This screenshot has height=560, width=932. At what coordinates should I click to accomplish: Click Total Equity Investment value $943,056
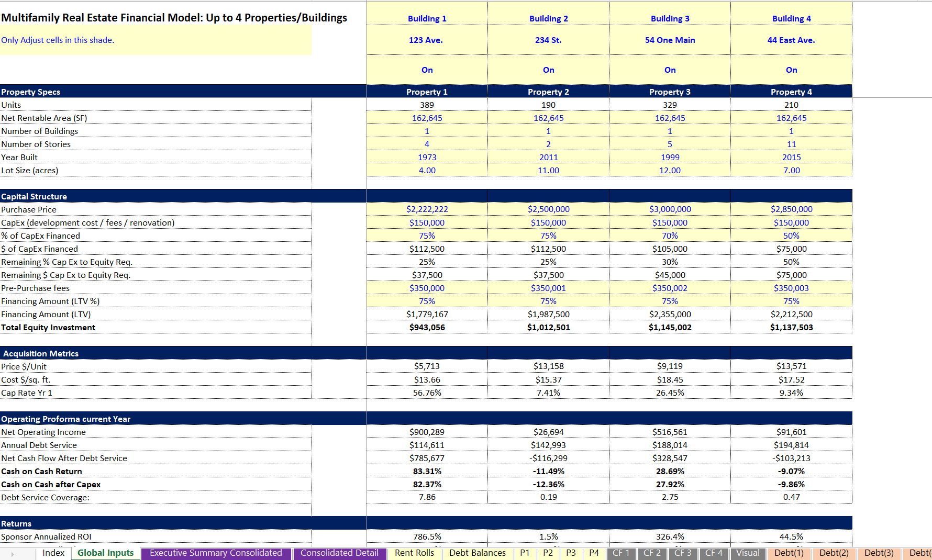click(x=427, y=327)
